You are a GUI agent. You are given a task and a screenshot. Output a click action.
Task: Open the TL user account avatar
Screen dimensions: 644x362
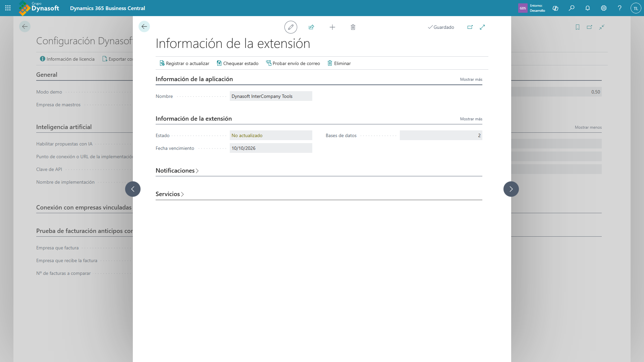[636, 8]
